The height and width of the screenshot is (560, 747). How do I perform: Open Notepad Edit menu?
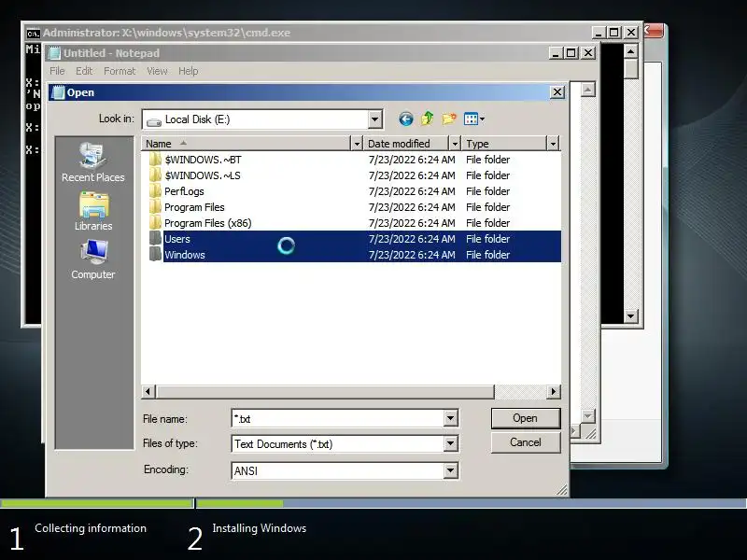tap(84, 71)
